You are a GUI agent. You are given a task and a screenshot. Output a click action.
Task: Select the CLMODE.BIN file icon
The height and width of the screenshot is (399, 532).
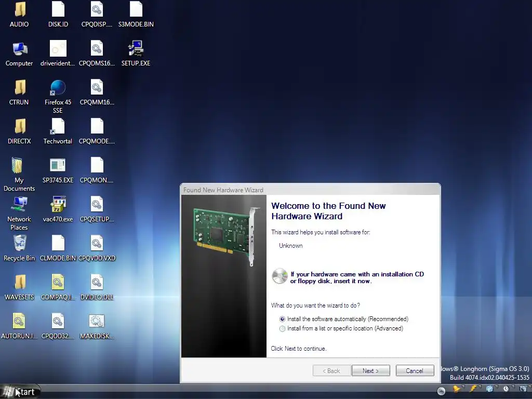tap(58, 244)
